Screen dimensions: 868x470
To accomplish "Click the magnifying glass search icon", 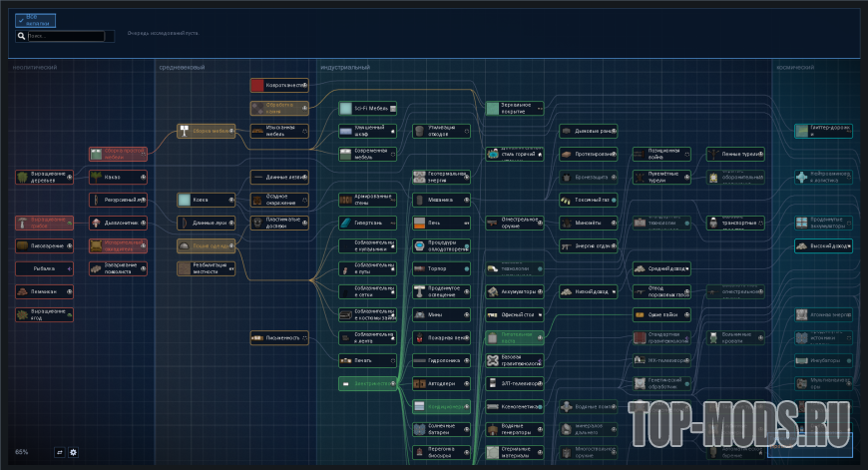I will (x=21, y=36).
